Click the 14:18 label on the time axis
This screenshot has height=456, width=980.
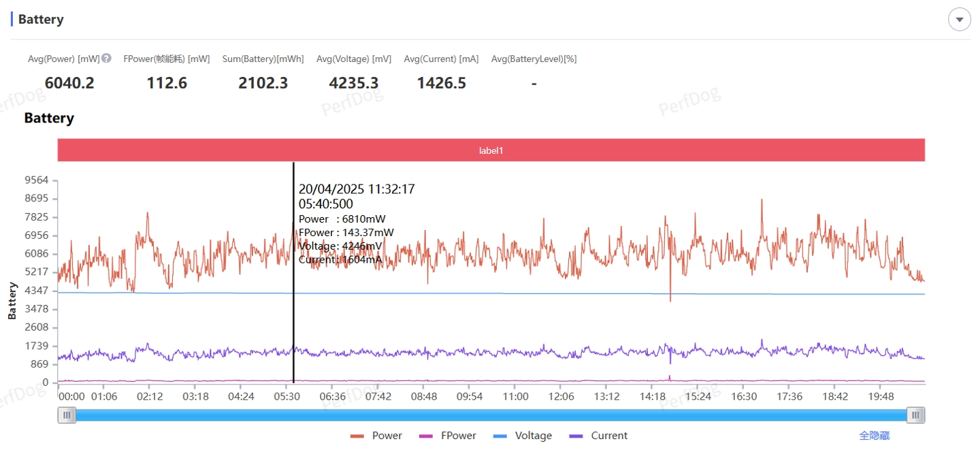pos(652,396)
